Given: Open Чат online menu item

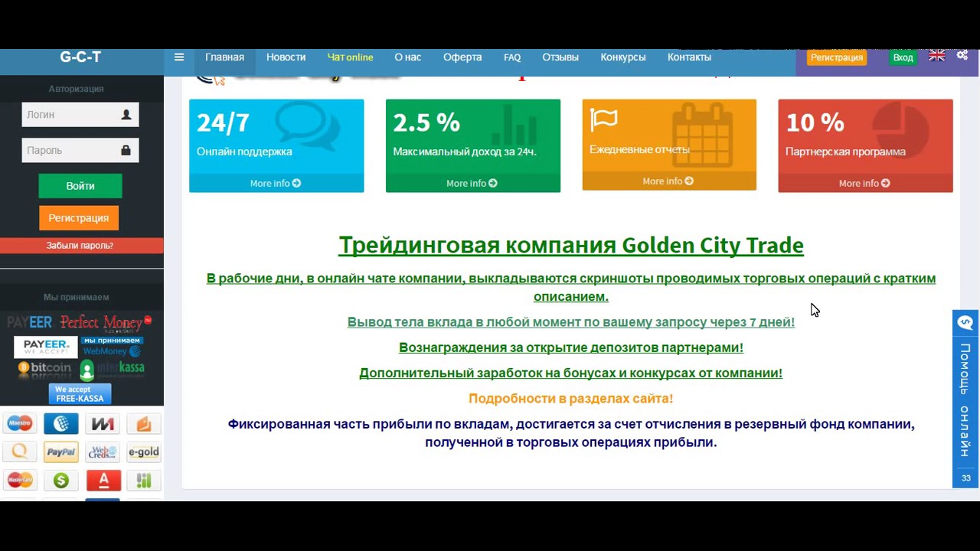Looking at the screenshot, I should [350, 57].
